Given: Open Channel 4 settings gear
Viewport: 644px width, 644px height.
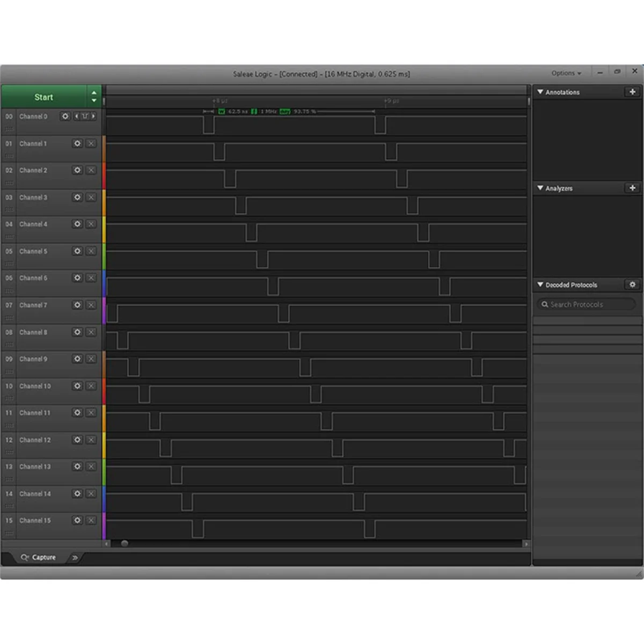Looking at the screenshot, I should [77, 224].
